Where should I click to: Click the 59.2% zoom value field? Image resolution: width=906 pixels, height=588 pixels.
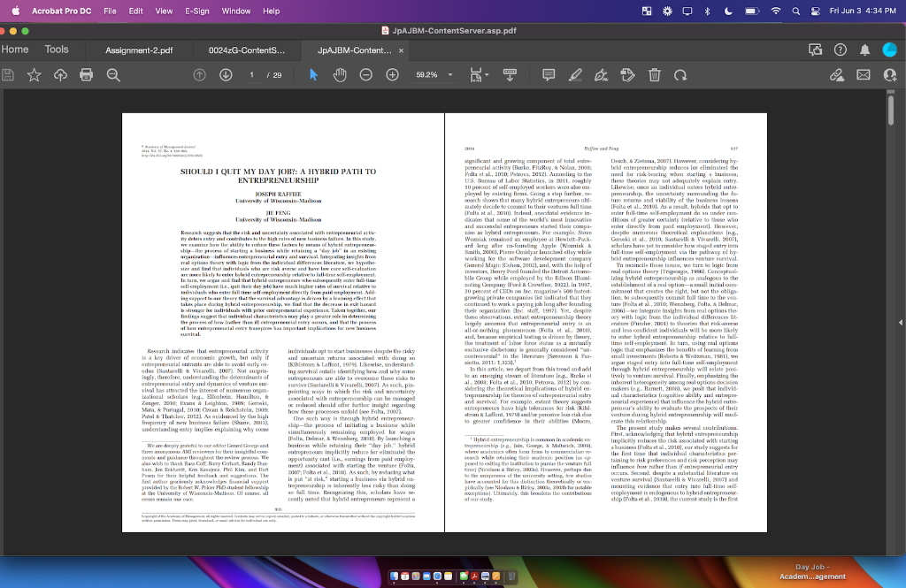(x=426, y=75)
